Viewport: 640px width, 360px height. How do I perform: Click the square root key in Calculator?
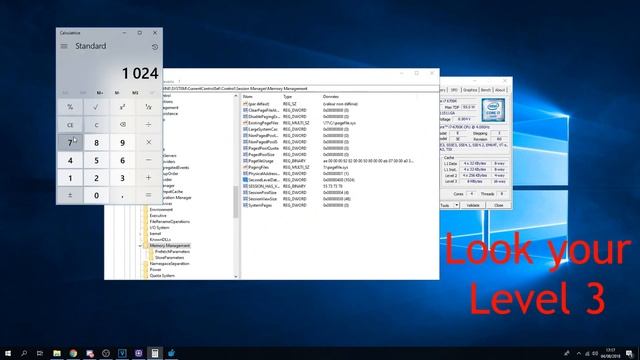click(x=96, y=107)
